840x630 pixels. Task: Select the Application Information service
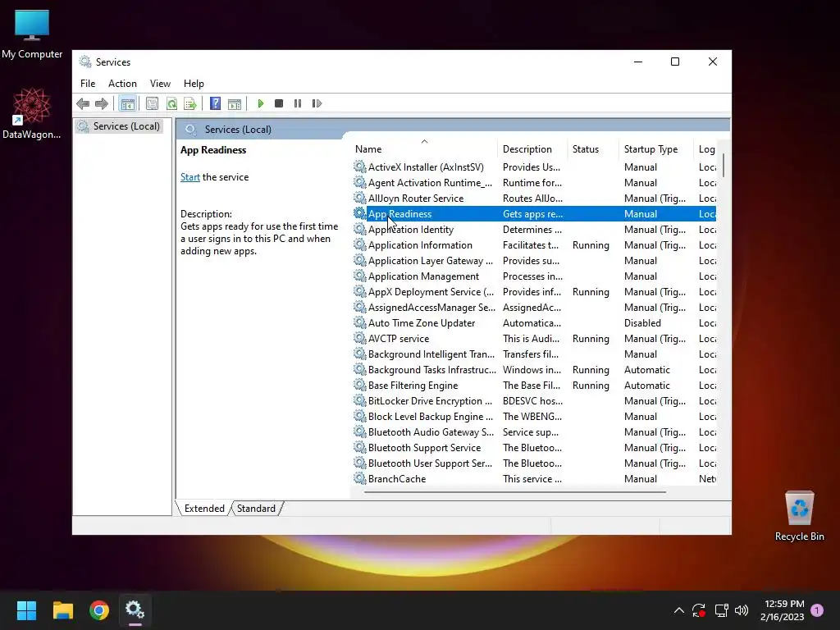click(534, 244)
